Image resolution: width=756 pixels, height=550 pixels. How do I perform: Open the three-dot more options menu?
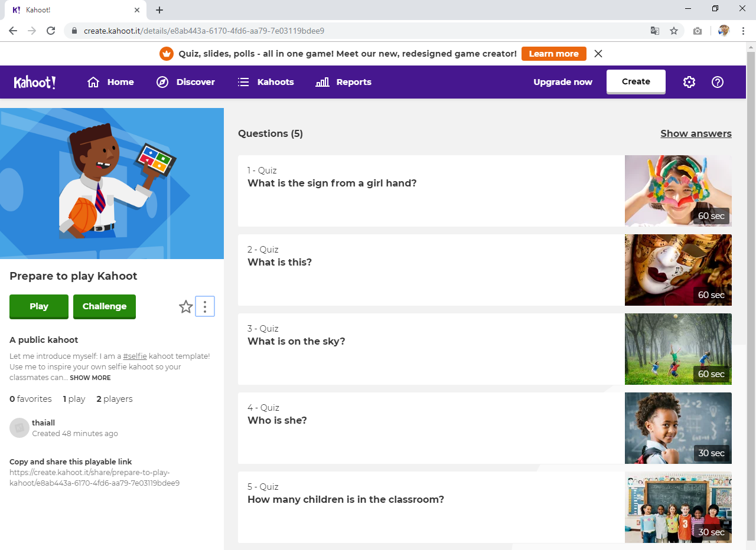click(205, 307)
